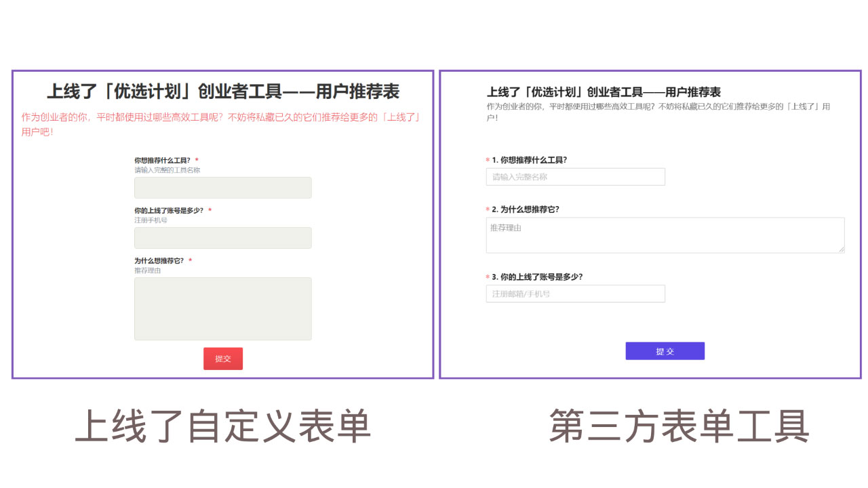Click the red 提交 submit button
The height and width of the screenshot is (488, 868).
point(223,359)
